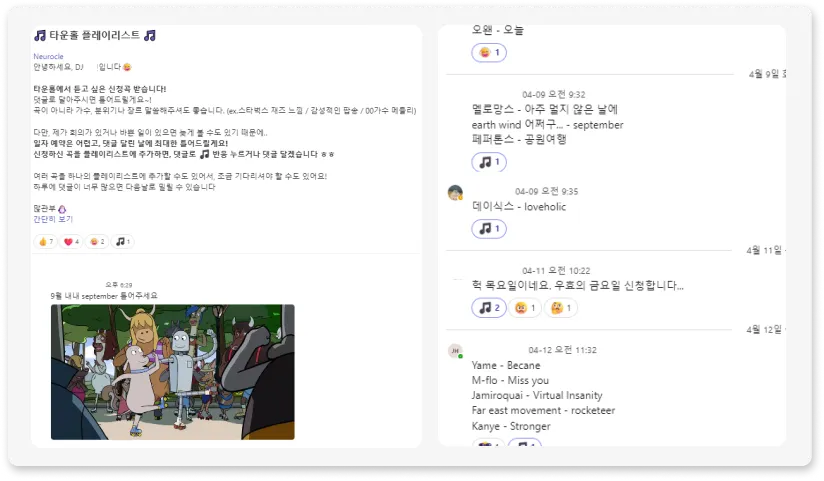Click the inline music note before 반응 누르거나

pos(204,154)
